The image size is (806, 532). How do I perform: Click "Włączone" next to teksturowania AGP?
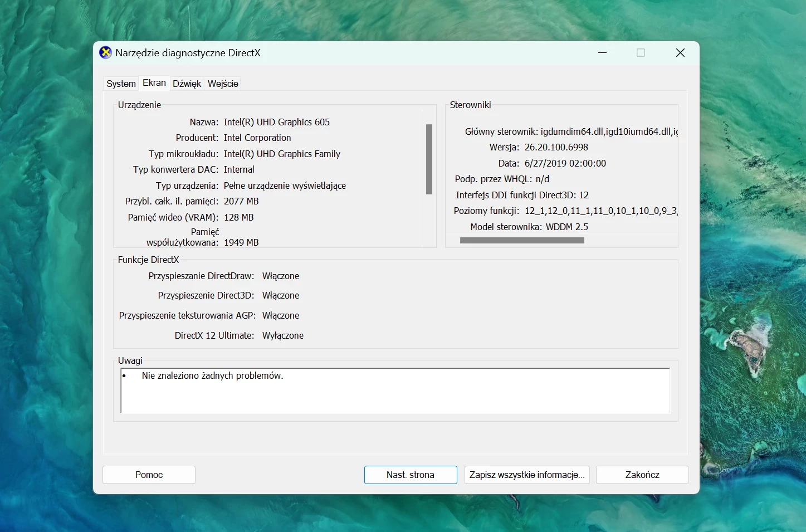(x=281, y=315)
